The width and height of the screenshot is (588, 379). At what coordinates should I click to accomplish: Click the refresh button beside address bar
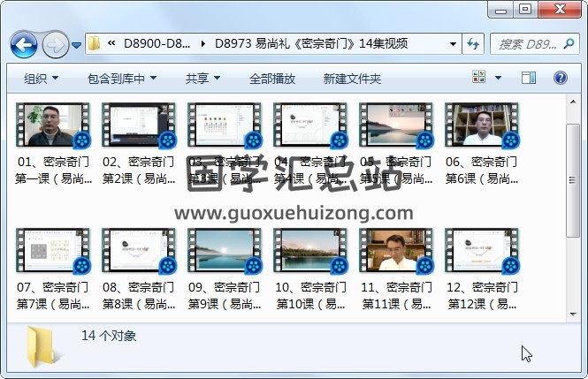(472, 43)
